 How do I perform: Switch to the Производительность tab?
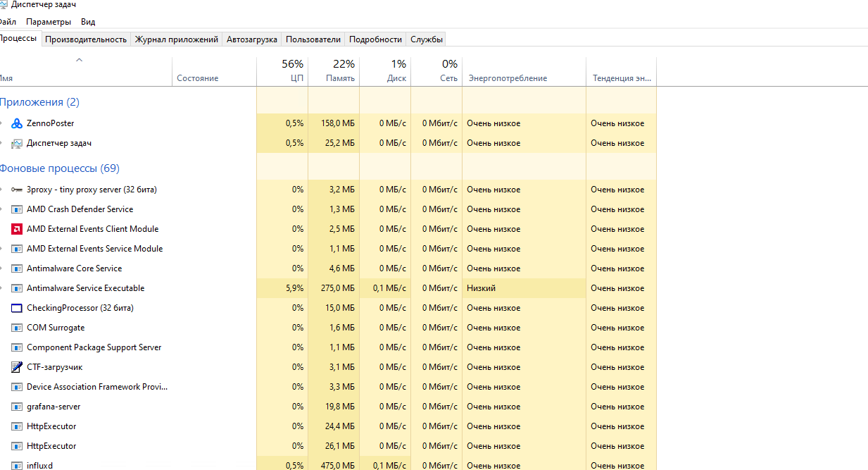pyautogui.click(x=86, y=39)
